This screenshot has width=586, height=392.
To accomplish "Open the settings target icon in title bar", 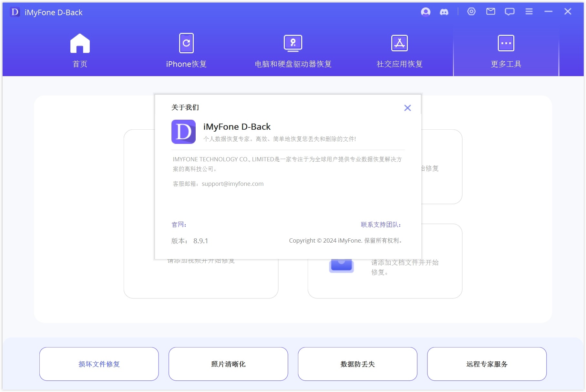I will tap(471, 12).
